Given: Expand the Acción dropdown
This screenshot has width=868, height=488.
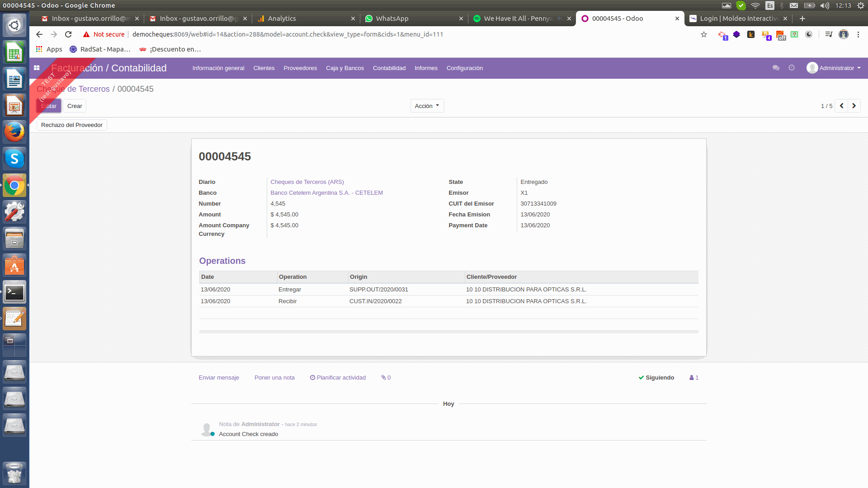Looking at the screenshot, I should 427,106.
